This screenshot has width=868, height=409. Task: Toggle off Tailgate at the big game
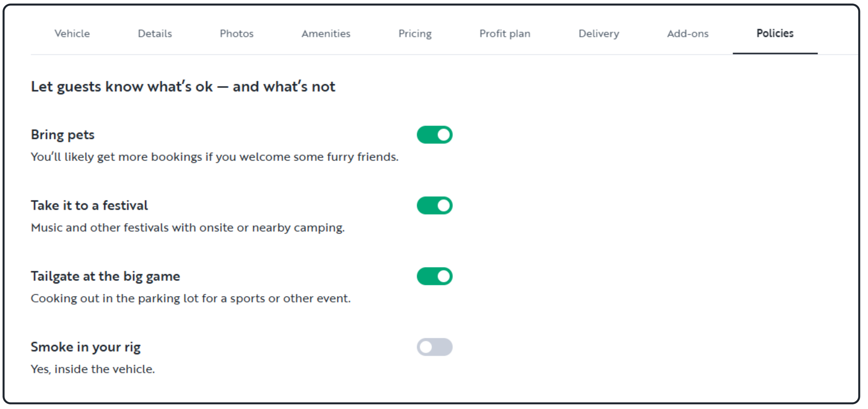pyautogui.click(x=434, y=276)
